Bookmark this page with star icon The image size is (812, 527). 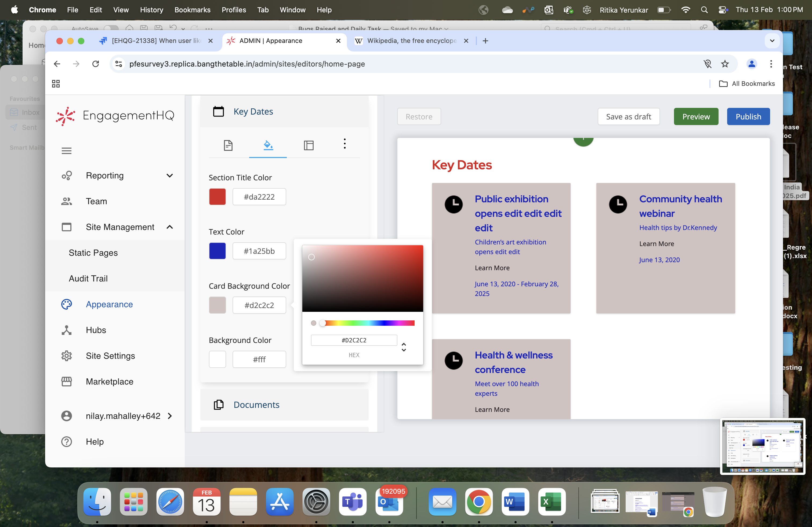(725, 64)
